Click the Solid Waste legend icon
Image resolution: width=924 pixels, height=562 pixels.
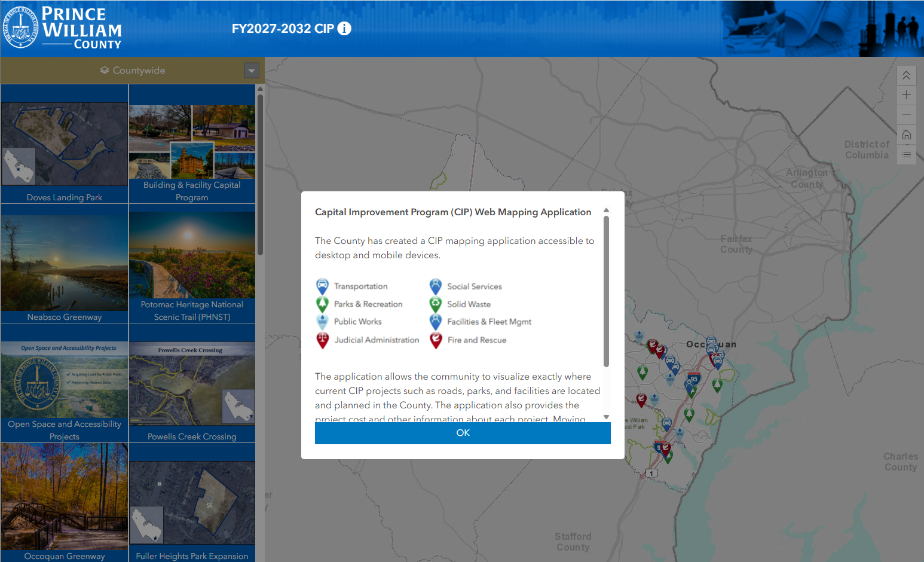point(436,304)
